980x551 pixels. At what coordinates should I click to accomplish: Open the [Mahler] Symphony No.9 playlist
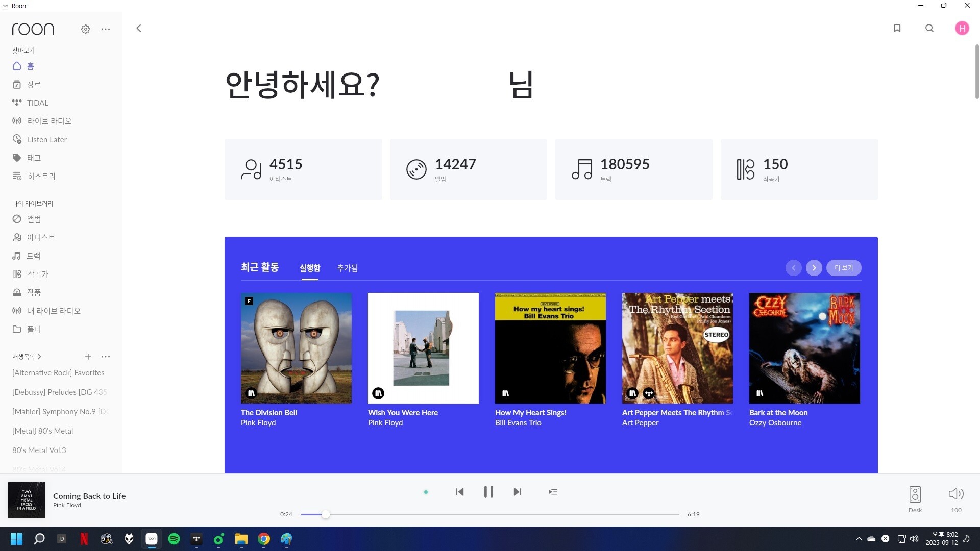click(x=60, y=412)
